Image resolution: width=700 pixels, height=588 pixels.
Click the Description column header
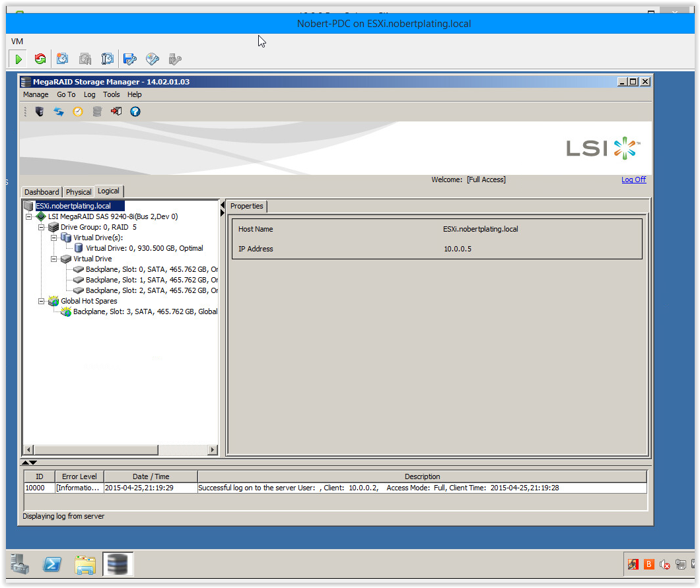pos(423,476)
